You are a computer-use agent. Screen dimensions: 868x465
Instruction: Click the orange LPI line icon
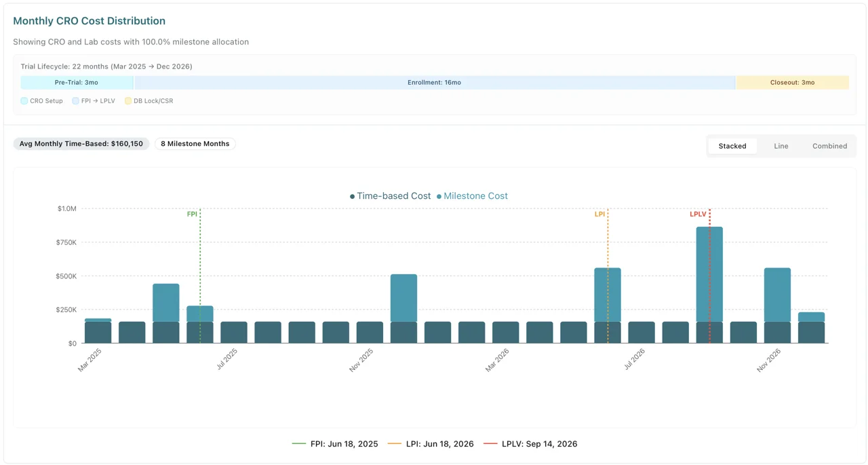point(396,443)
